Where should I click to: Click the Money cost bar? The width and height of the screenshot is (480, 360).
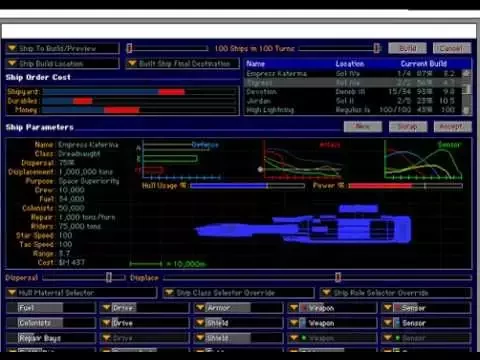140,110
